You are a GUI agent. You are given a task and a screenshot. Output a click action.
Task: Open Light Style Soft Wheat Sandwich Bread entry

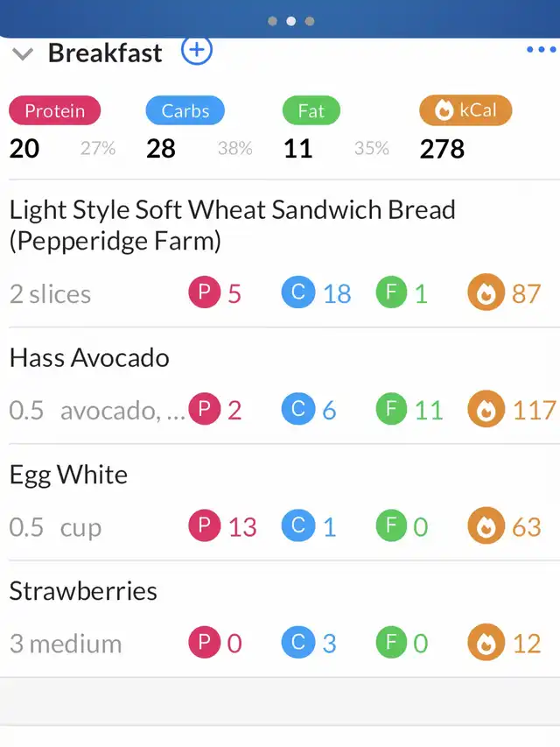(232, 224)
